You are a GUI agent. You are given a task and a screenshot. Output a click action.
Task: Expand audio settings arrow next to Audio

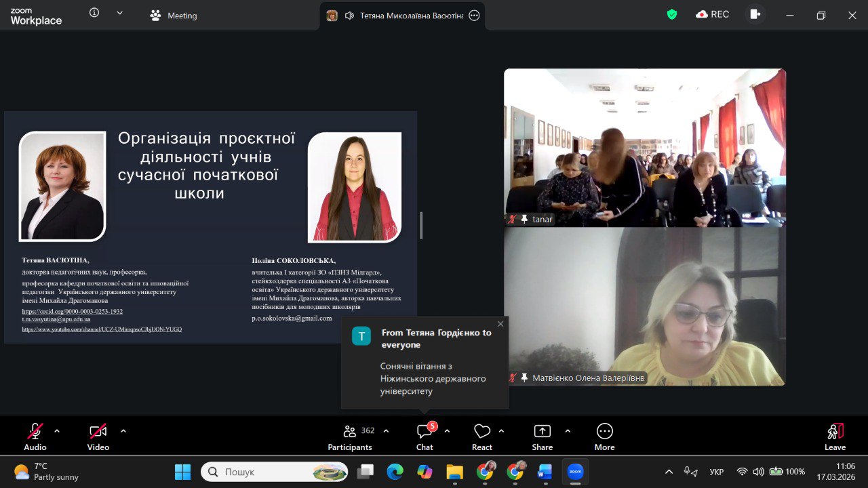tap(57, 430)
